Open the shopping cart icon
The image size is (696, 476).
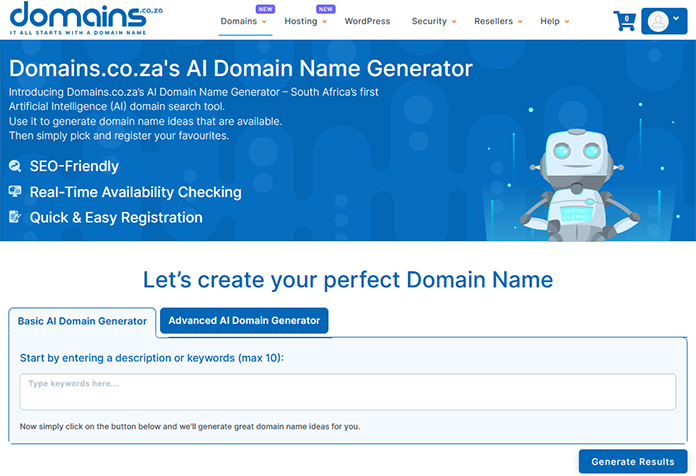click(x=625, y=21)
